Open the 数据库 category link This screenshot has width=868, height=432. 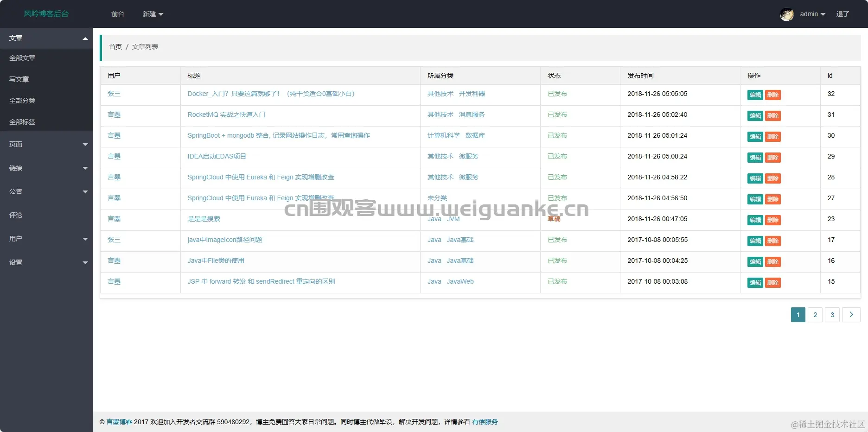(x=475, y=135)
